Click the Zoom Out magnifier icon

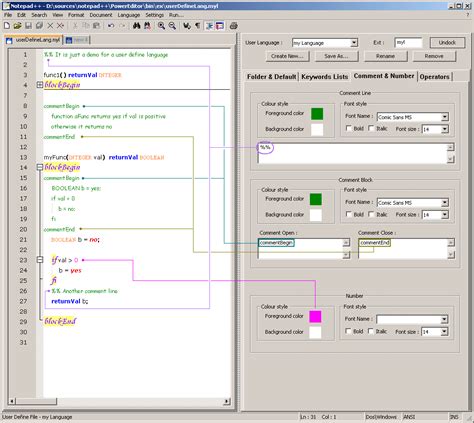coord(172,26)
